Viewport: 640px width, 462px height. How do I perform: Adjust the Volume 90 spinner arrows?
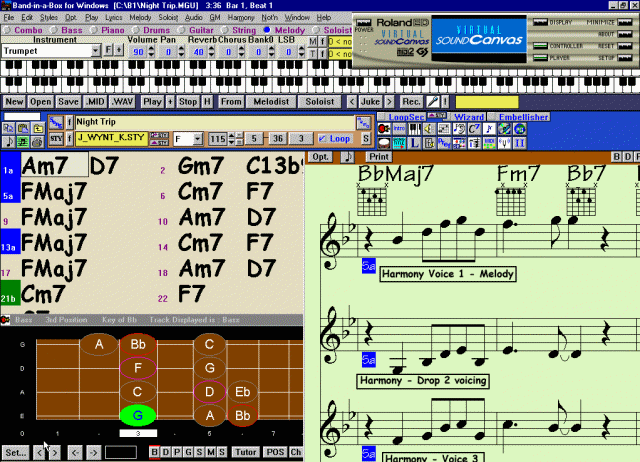[x=151, y=51]
